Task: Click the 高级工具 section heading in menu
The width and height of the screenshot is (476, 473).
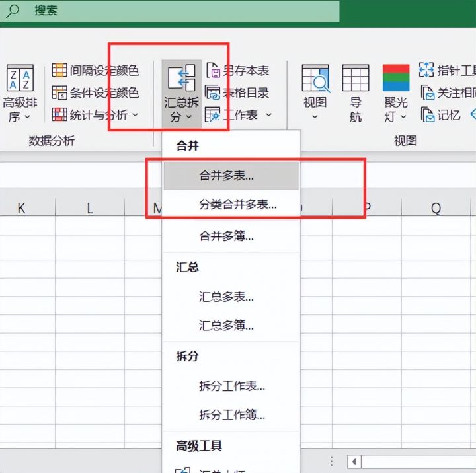Action: [x=199, y=446]
